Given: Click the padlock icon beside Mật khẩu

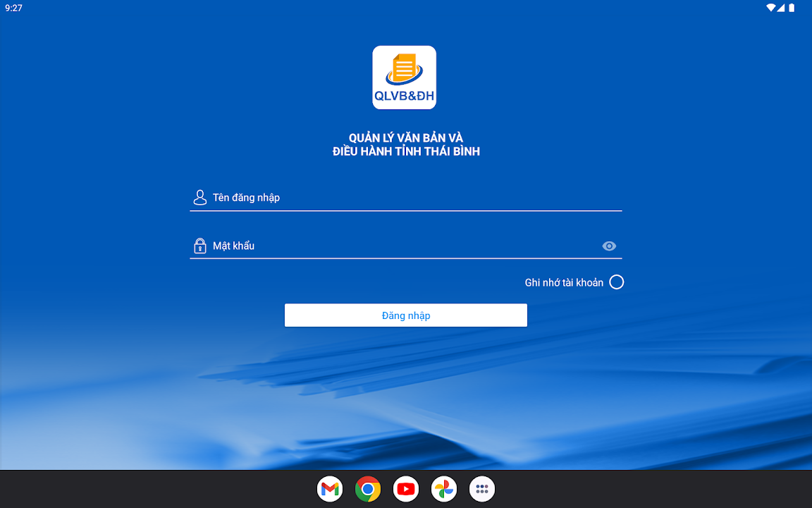Looking at the screenshot, I should 200,246.
